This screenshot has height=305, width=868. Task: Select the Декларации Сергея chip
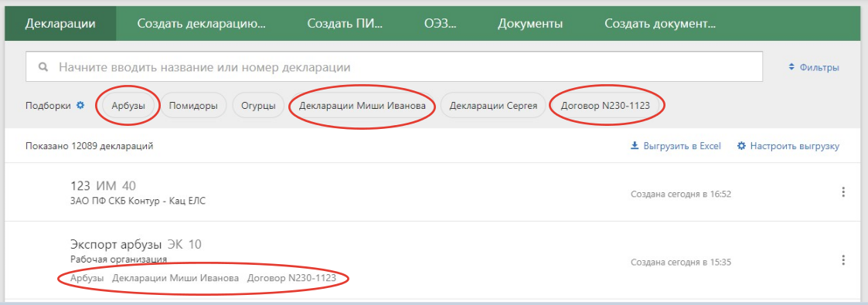493,106
